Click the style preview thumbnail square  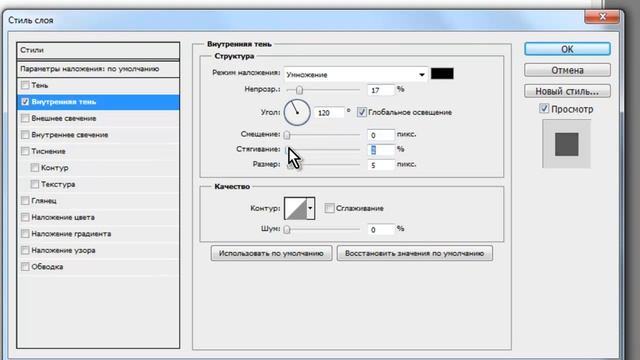567,144
